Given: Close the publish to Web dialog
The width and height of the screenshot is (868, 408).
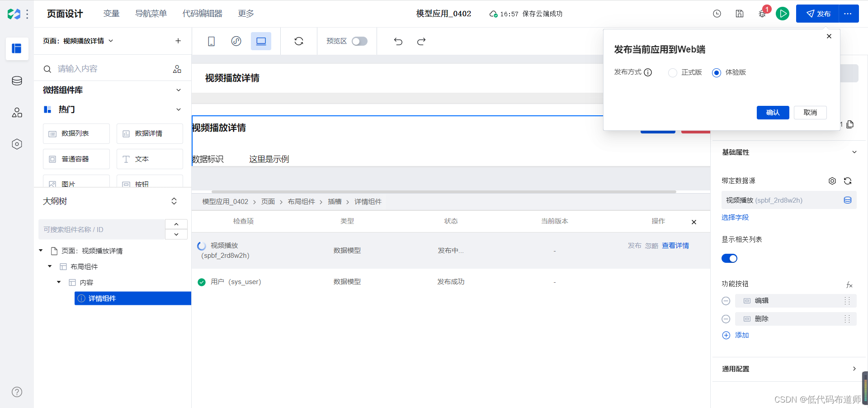Looking at the screenshot, I should pos(829,36).
